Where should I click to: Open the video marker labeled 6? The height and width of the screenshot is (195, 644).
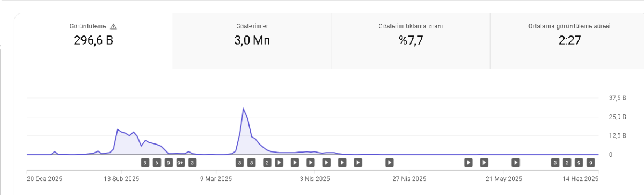[x=157, y=162]
